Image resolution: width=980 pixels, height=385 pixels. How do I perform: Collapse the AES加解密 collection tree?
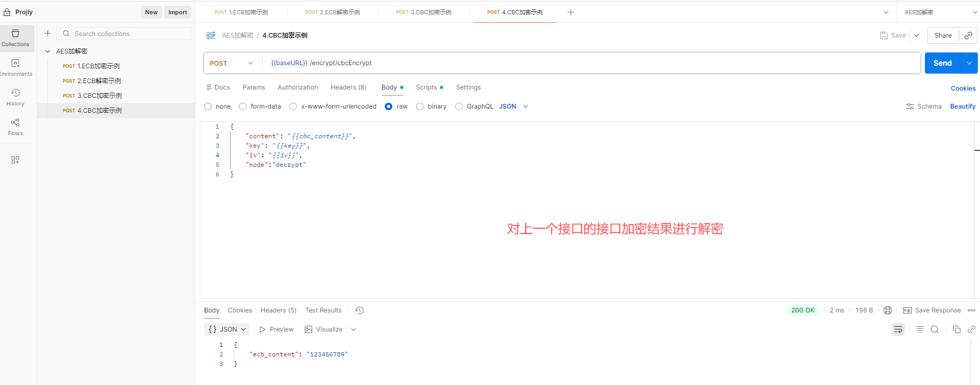coord(48,51)
